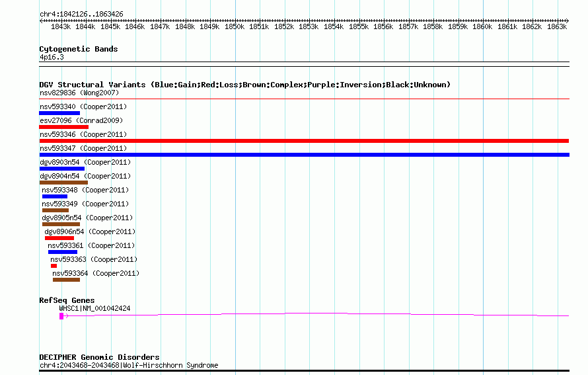Click the nsv593361 (Cooper2011) label
This screenshot has width=588, height=375.
pyautogui.click(x=91, y=245)
